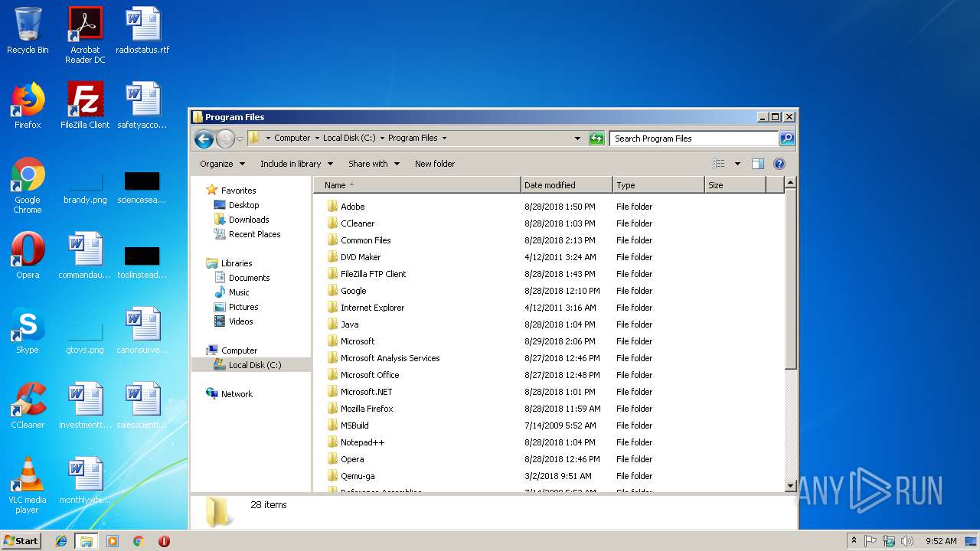Click Local Disk (C:) in the address breadcrumb

(349, 139)
